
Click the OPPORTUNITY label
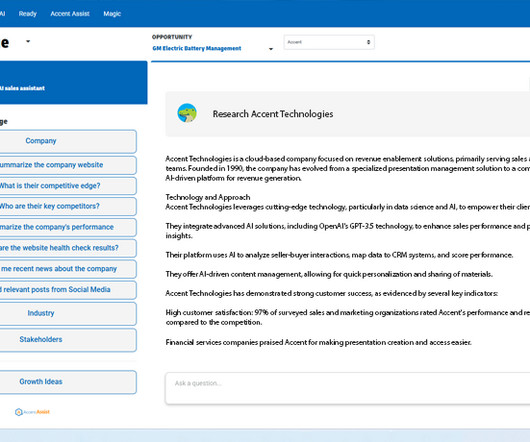[172, 37]
